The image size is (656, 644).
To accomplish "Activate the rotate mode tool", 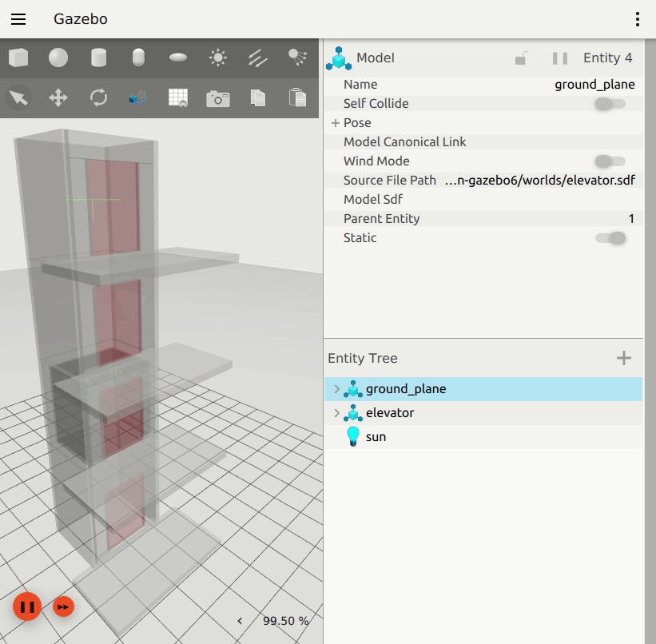I will pos(98,98).
